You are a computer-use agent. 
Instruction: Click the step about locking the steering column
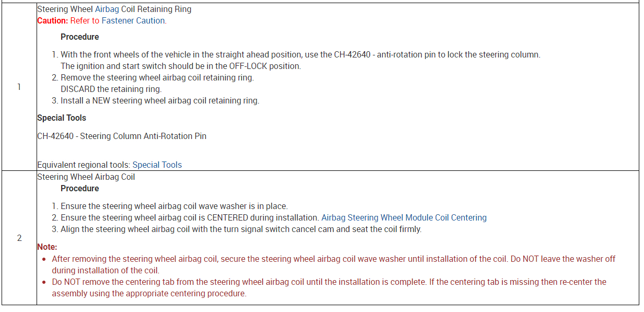[x=300, y=54]
